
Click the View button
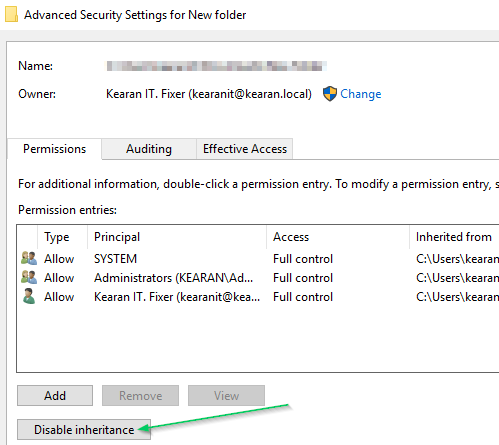pos(226,396)
